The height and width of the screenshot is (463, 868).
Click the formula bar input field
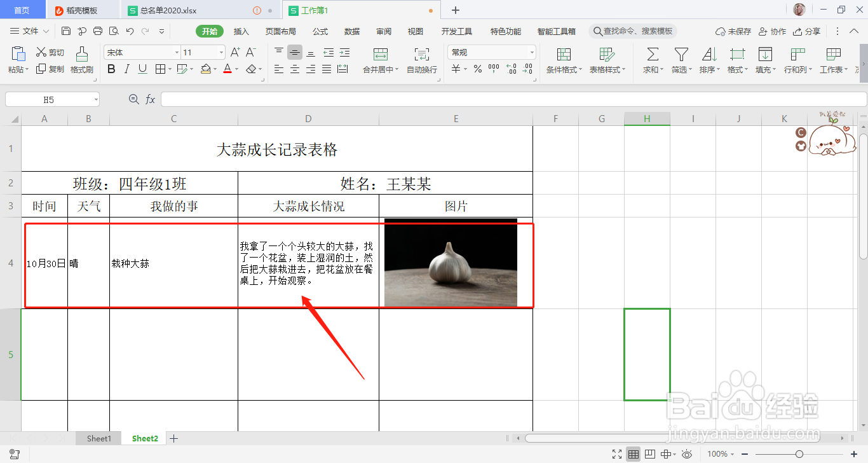tap(513, 99)
